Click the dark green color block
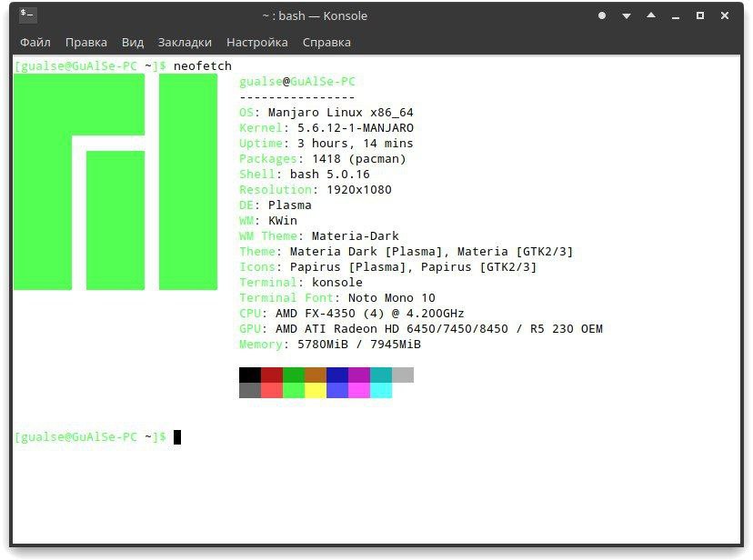753x560 pixels. point(294,375)
